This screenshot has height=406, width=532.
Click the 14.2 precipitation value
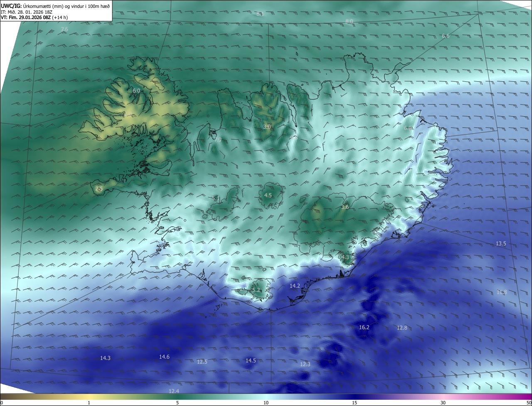click(295, 286)
